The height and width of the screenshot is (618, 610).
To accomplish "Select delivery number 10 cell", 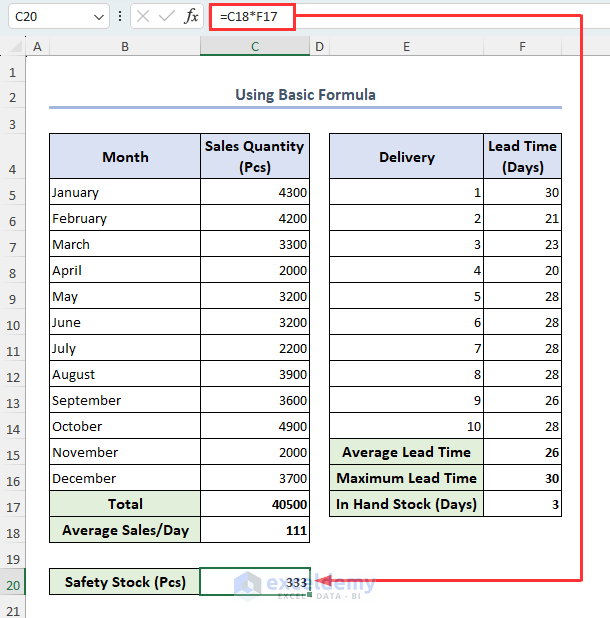I will point(406,426).
